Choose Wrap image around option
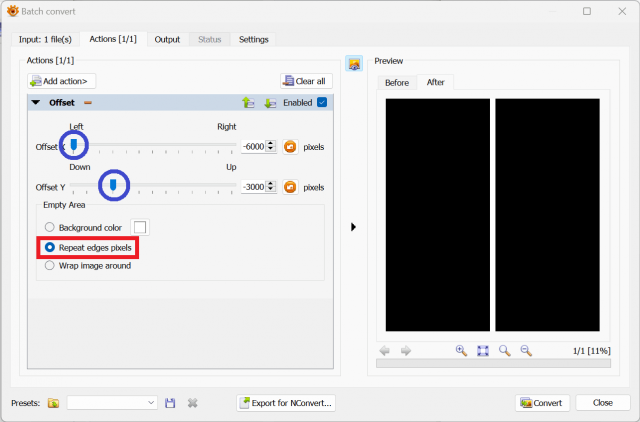Image resolution: width=640 pixels, height=422 pixels. 49,266
